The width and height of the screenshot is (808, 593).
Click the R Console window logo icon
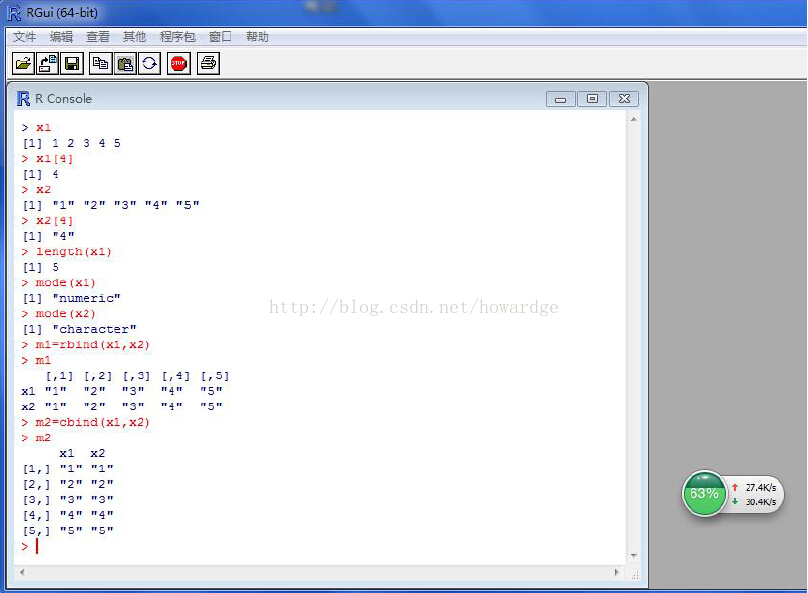tap(23, 98)
